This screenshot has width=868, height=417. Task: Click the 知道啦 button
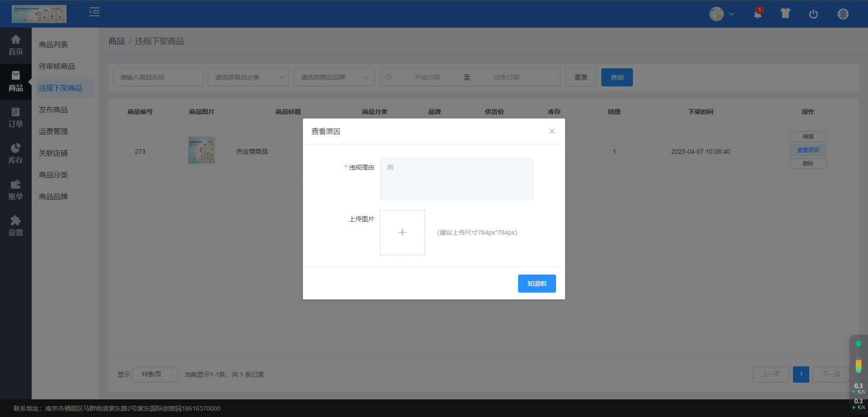[x=537, y=284]
